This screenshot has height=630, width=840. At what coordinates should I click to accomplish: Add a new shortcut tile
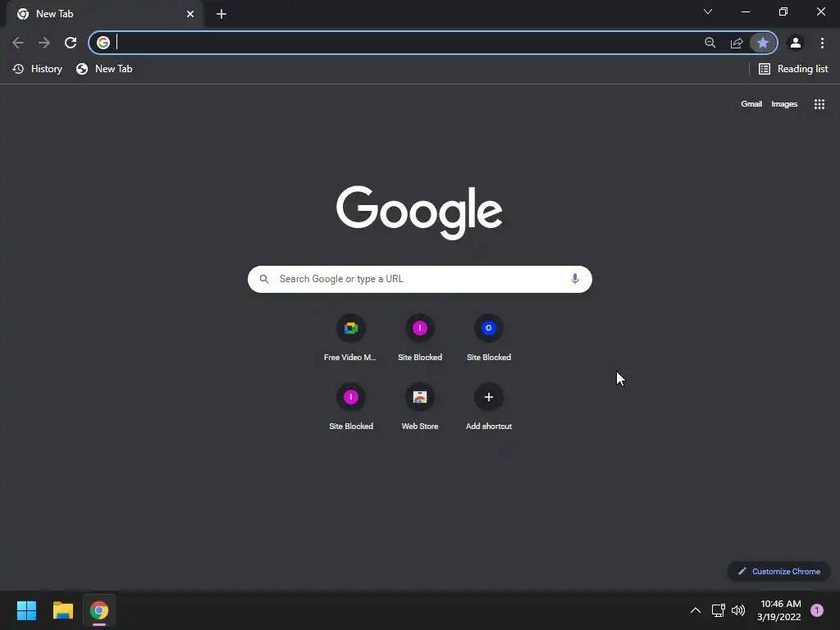click(x=489, y=407)
